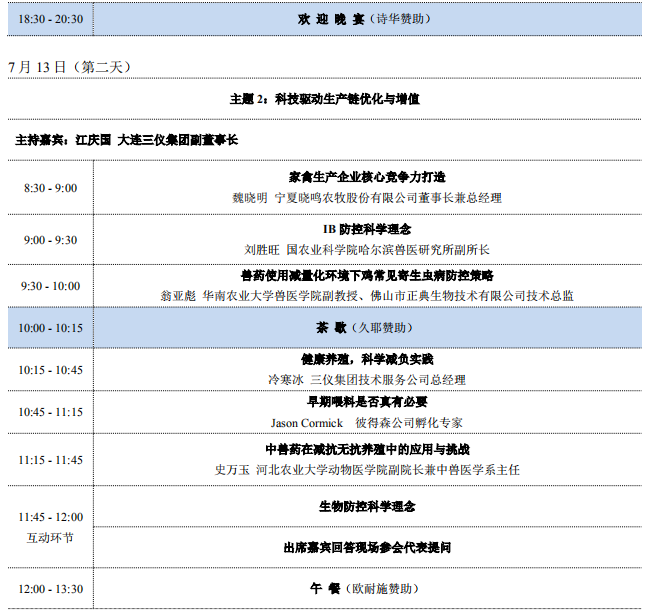The width and height of the screenshot is (657, 611).
Task: Click the 欢迎晚宴 (诗华赞助) row title
Action: tap(366, 19)
